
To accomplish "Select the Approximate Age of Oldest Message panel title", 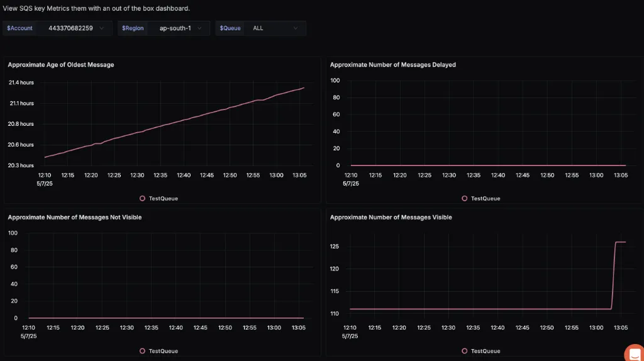I will [61, 65].
